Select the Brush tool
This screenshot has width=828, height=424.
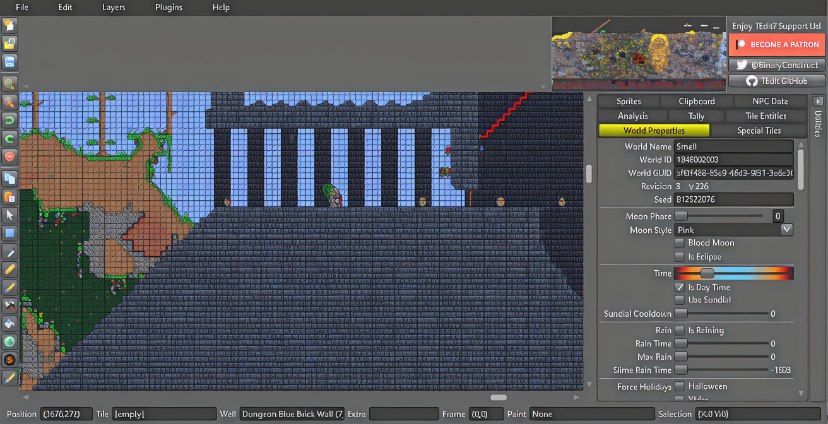(x=10, y=287)
